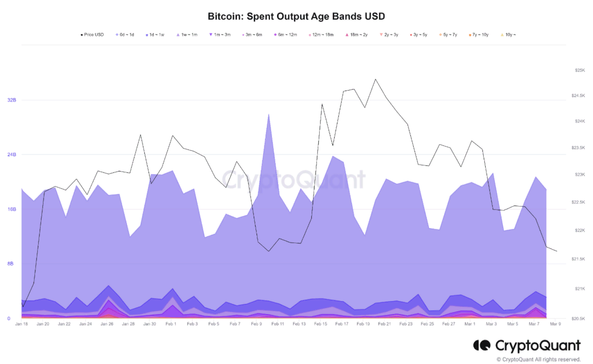Click the 7y ~ 10y orange square swatch
This screenshot has height=364, width=593.
tap(470, 35)
